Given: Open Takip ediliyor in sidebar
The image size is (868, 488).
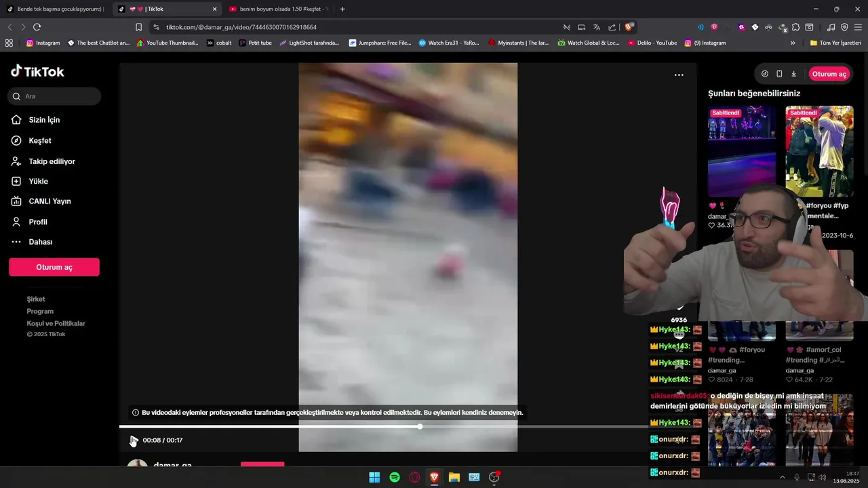Looking at the screenshot, I should click(43, 161).
